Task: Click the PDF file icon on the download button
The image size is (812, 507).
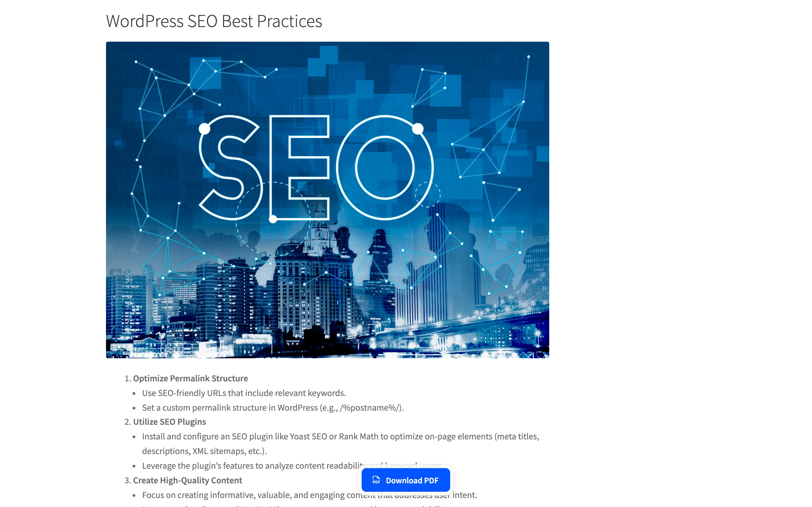Action: pos(376,480)
